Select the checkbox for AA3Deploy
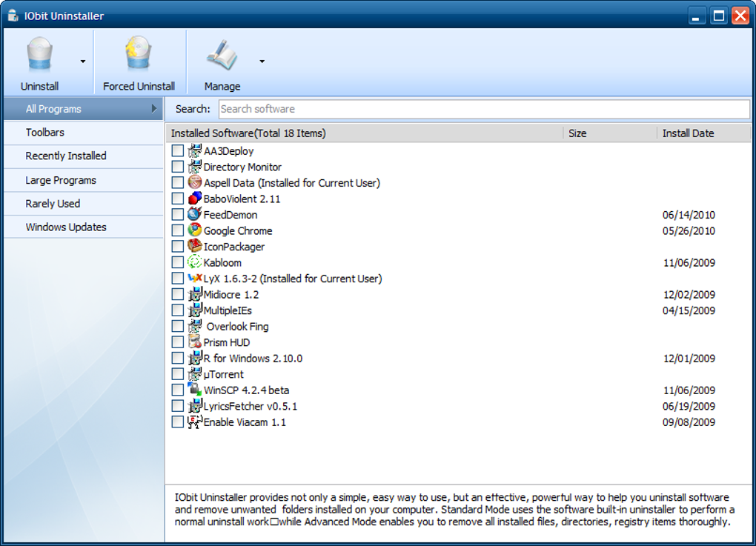 (x=176, y=150)
